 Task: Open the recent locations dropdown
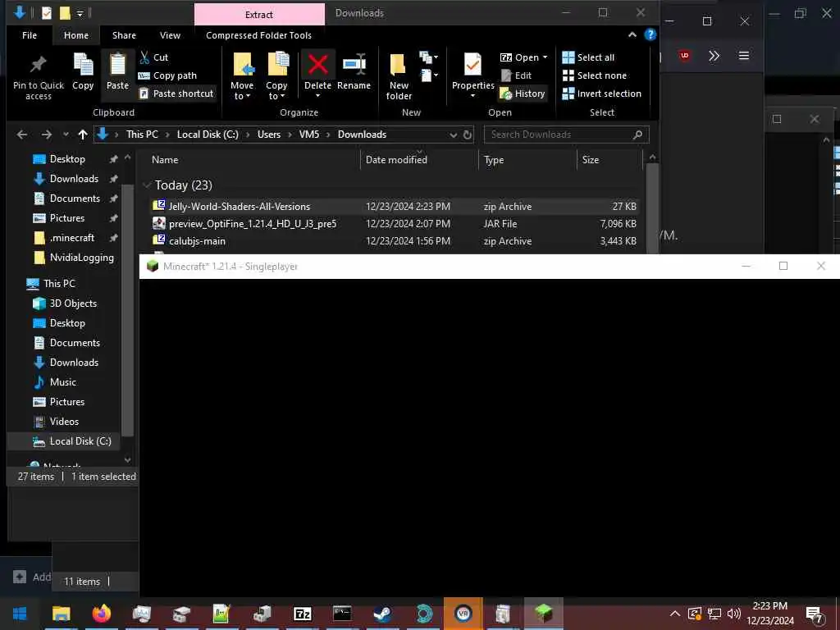[x=66, y=135]
